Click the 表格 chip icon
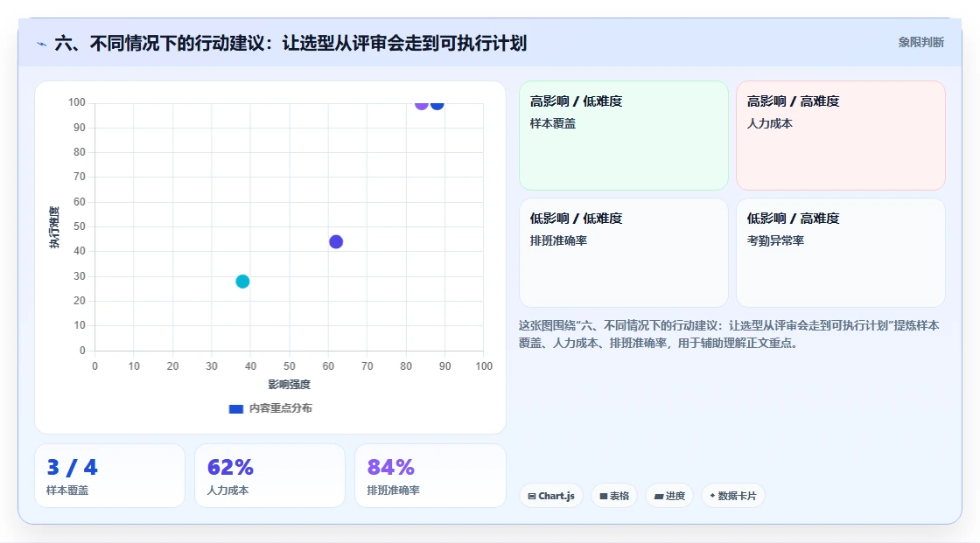This screenshot has width=980, height=543. click(604, 496)
